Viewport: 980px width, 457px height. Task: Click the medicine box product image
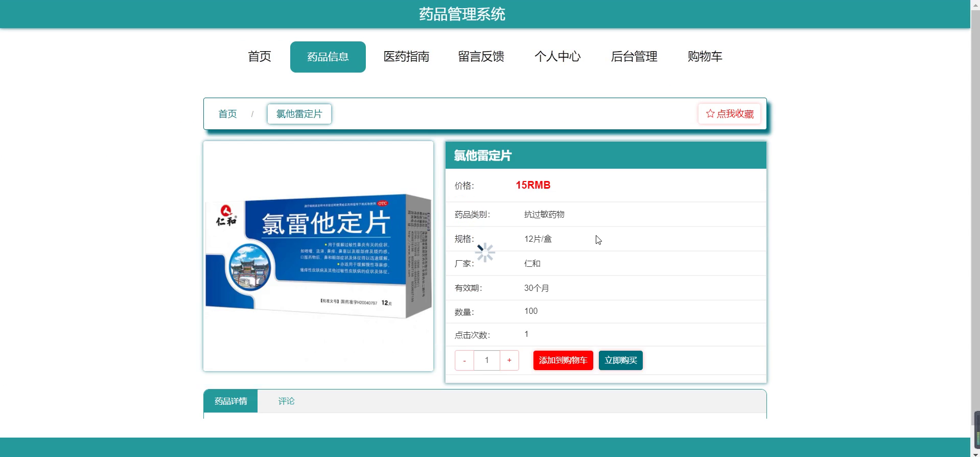pos(318,256)
